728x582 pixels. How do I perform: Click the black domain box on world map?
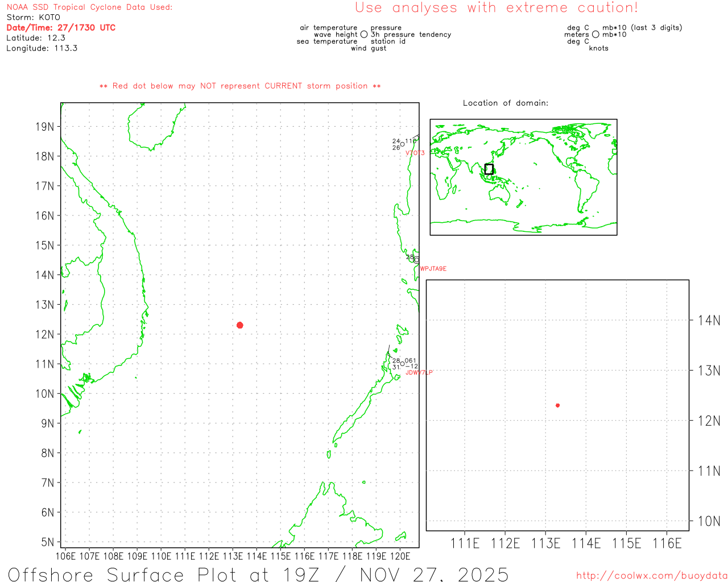tap(489, 169)
